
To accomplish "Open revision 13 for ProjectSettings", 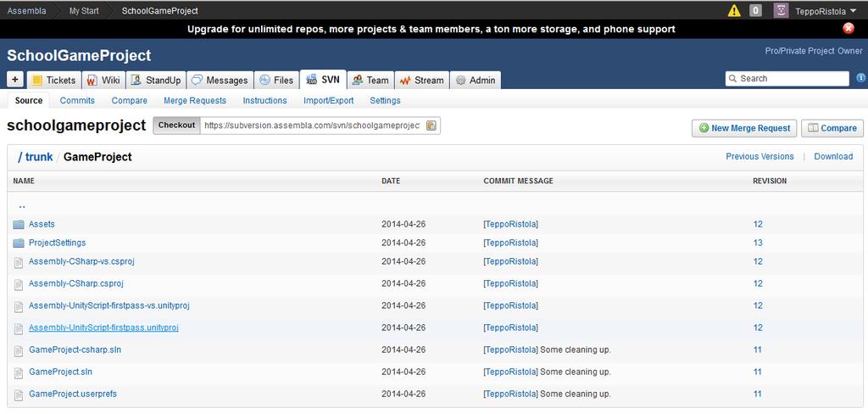I will tap(758, 243).
